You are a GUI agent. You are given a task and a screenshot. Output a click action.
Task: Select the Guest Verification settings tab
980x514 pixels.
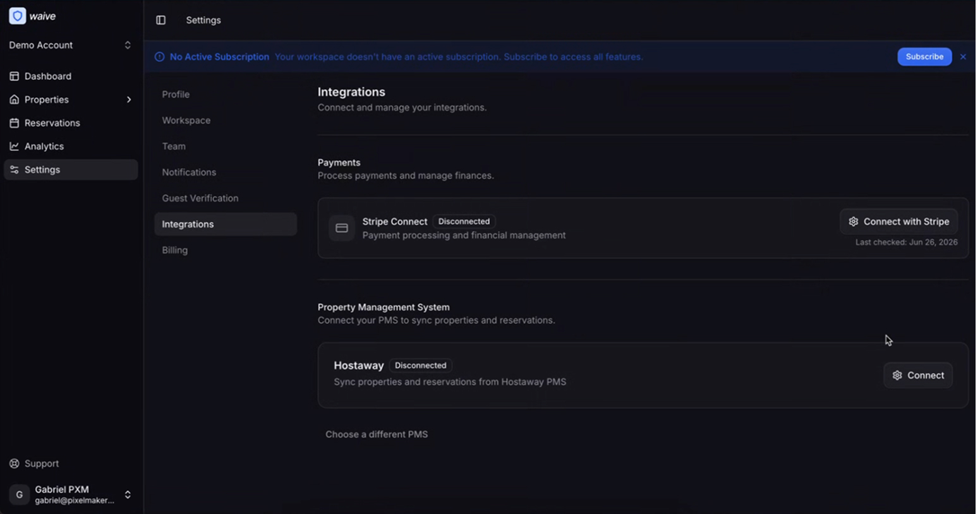click(226, 198)
